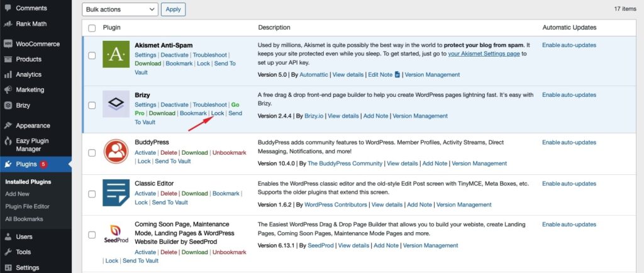This screenshot has width=644, height=273.
Task: Open Add New plugin submenu
Action: (x=17, y=194)
